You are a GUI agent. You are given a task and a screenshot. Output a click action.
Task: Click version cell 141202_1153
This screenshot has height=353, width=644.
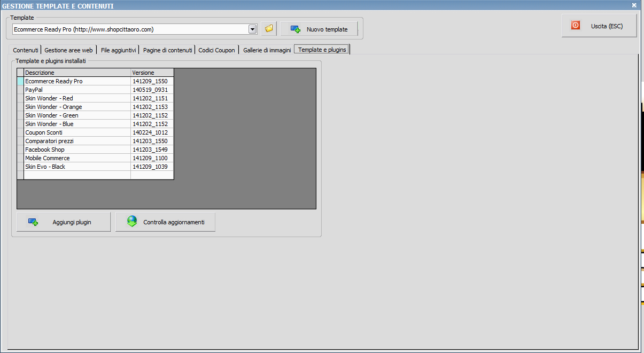point(152,107)
